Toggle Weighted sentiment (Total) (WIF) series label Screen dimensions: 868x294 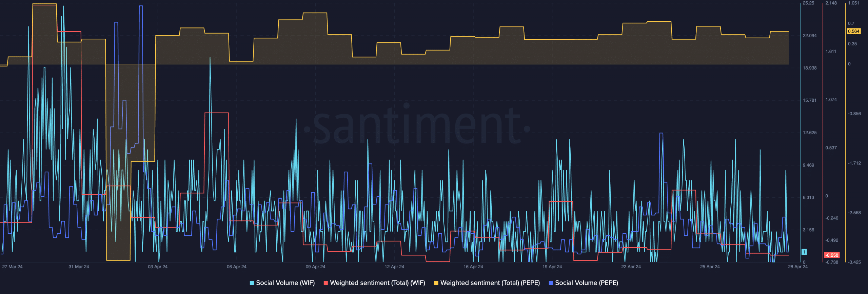377,283
